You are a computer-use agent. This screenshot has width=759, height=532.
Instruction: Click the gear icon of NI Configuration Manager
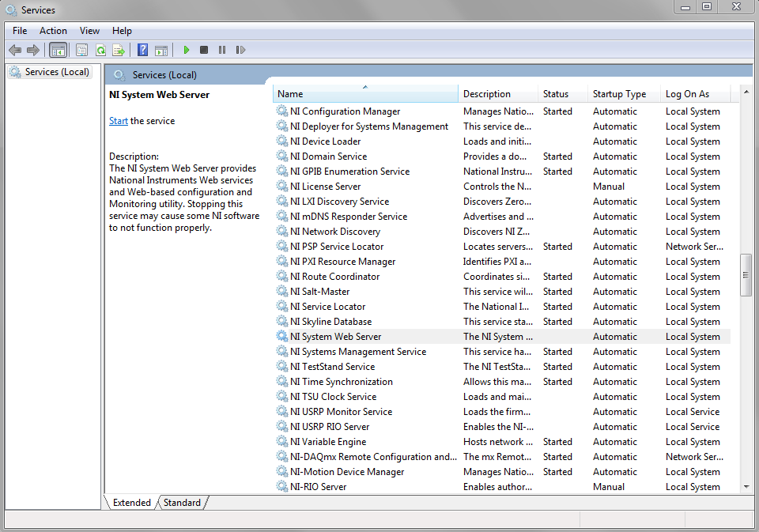click(x=281, y=111)
